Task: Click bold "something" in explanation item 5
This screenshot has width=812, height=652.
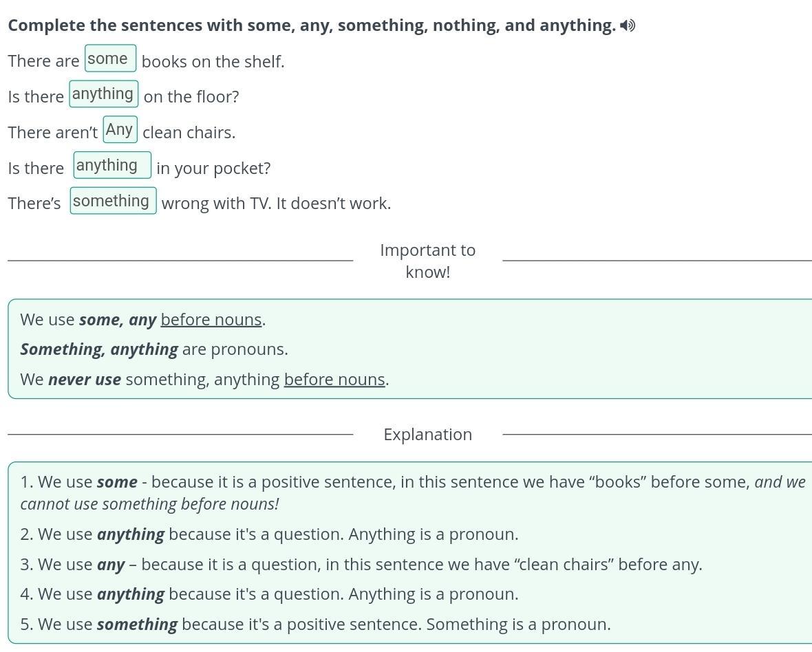Action: (137, 624)
